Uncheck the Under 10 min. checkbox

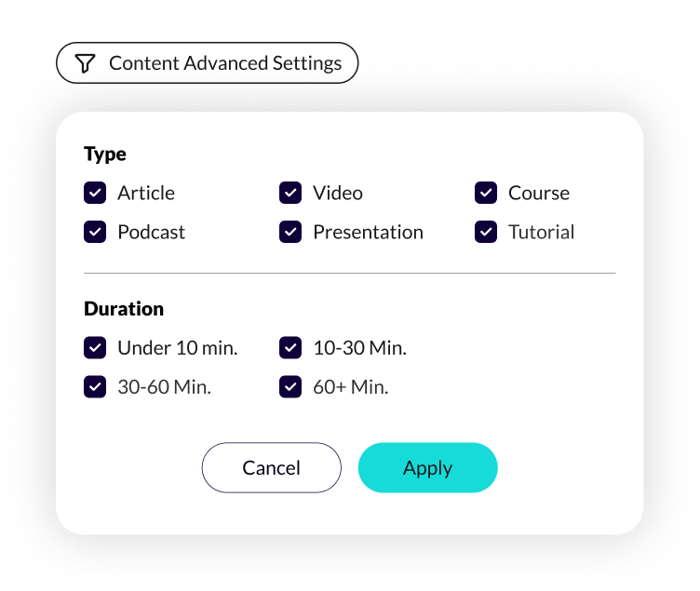(x=95, y=348)
